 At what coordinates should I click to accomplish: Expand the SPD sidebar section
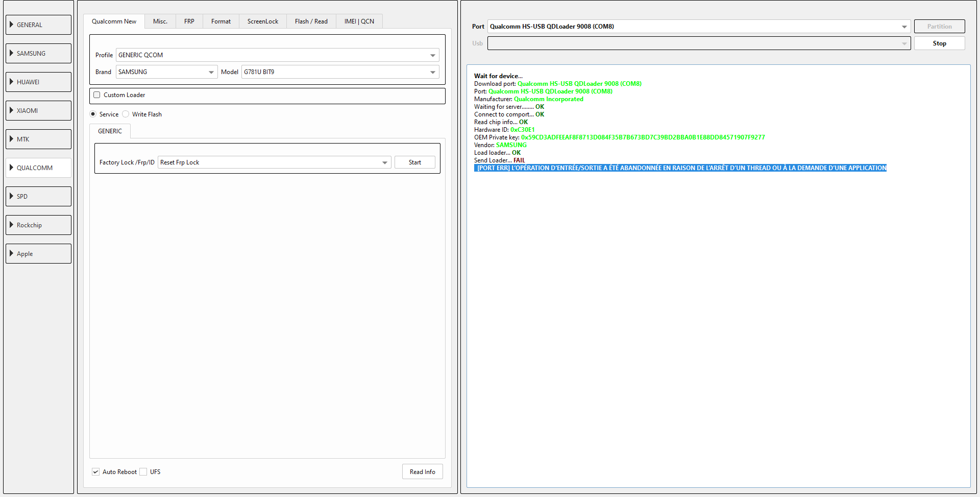[38, 197]
